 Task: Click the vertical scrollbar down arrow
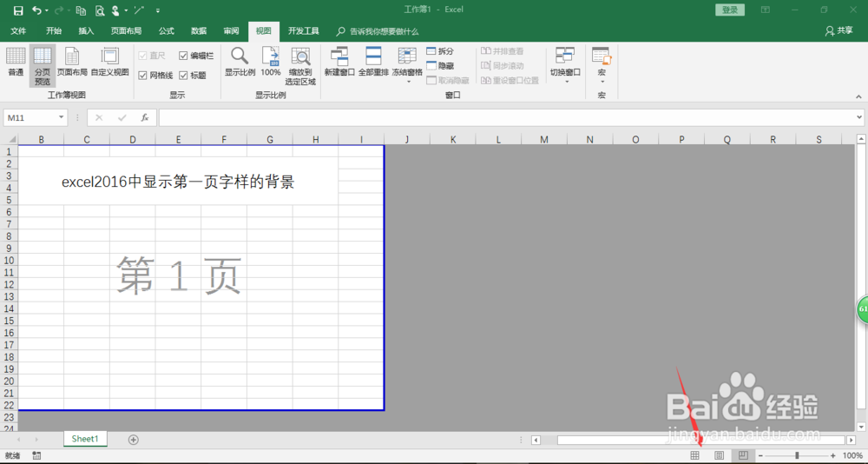tap(861, 427)
